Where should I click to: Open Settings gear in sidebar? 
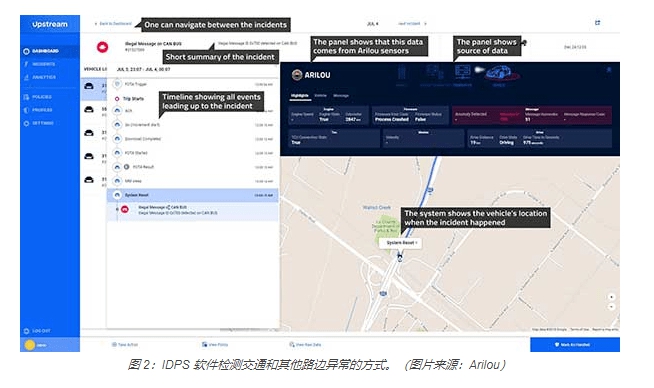click(26, 123)
